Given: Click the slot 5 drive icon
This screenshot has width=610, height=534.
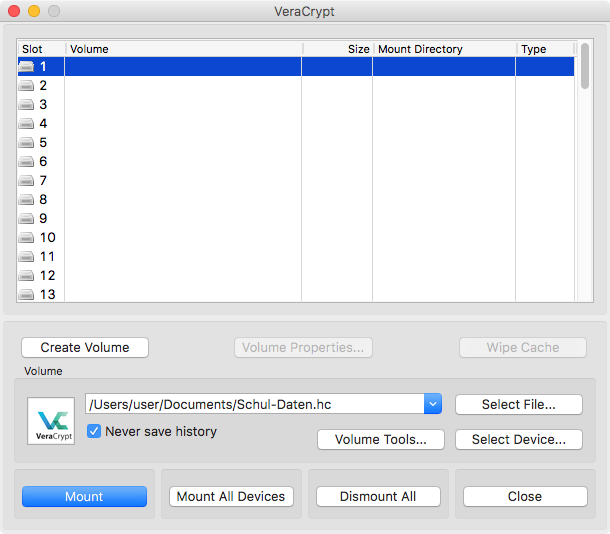Looking at the screenshot, I should pyautogui.click(x=26, y=143).
